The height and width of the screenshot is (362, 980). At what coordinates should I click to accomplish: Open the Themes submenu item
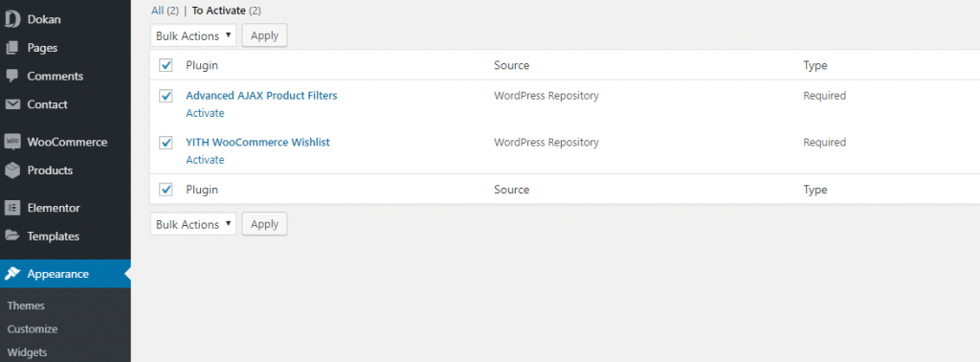tap(26, 305)
